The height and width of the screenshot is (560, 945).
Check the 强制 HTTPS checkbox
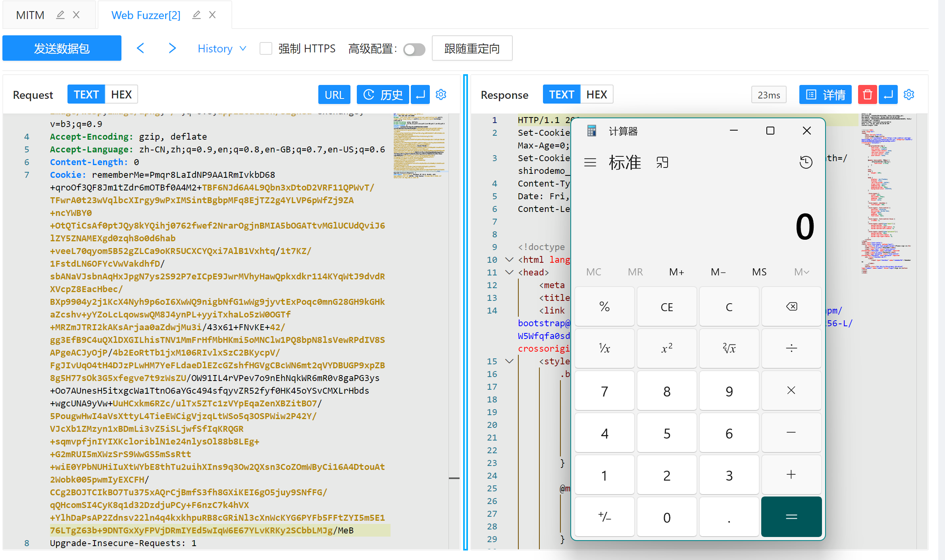pyautogui.click(x=266, y=48)
